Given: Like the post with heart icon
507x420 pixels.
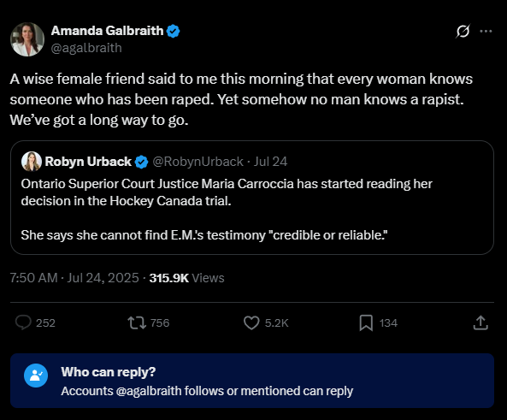Looking at the screenshot, I should [251, 322].
